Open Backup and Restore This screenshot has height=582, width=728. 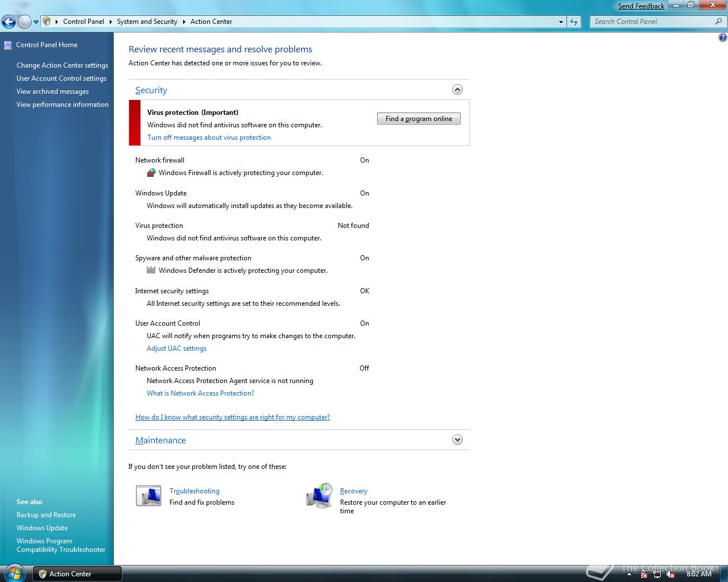(x=46, y=515)
